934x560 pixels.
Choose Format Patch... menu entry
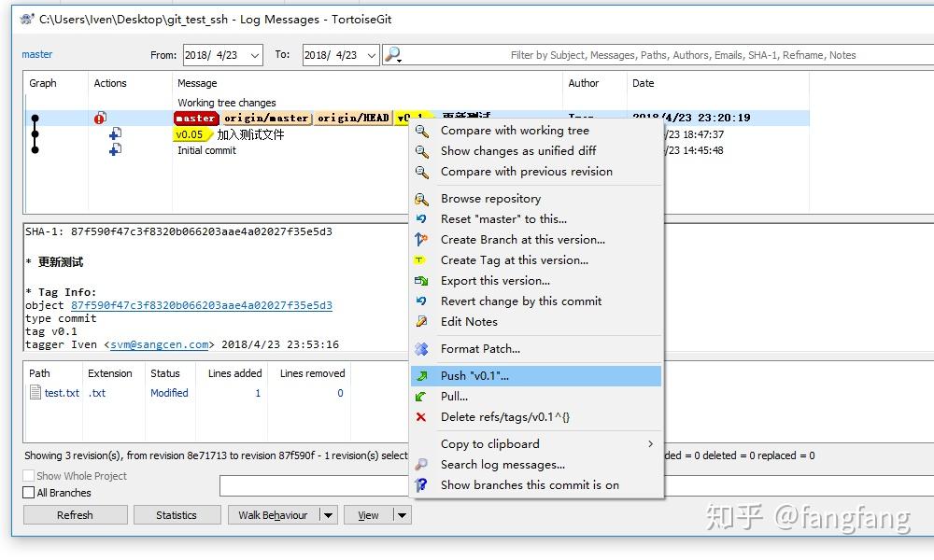536,349
